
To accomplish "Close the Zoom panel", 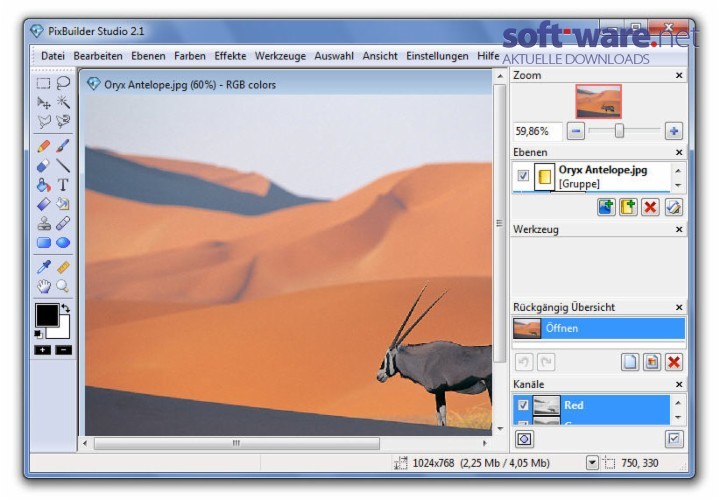I will 679,75.
